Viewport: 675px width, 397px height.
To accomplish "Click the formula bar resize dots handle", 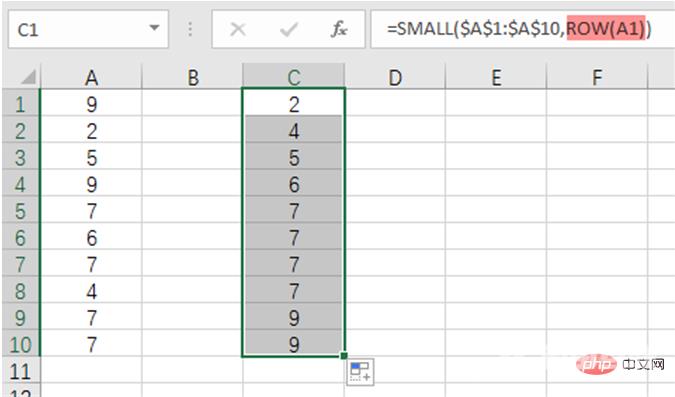I will tap(190, 29).
